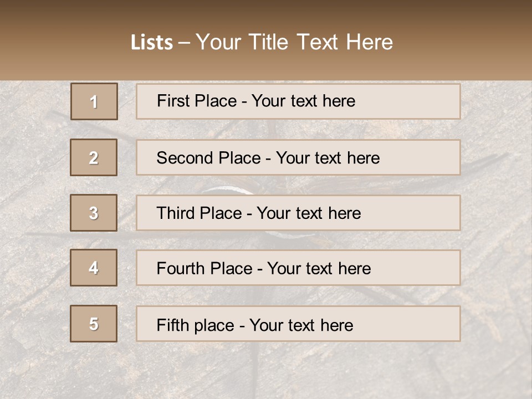
Task: Select the "Your Title Text Here" title text
Action: point(294,42)
